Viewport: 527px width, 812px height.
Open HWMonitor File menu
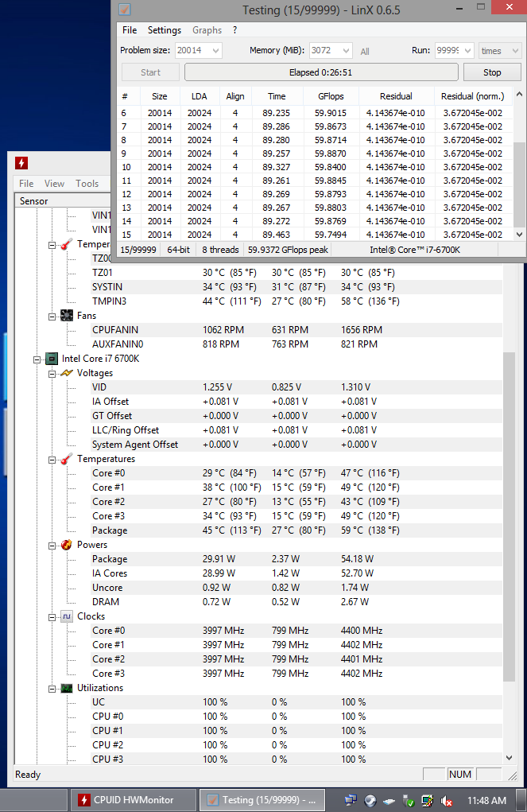tap(26, 184)
